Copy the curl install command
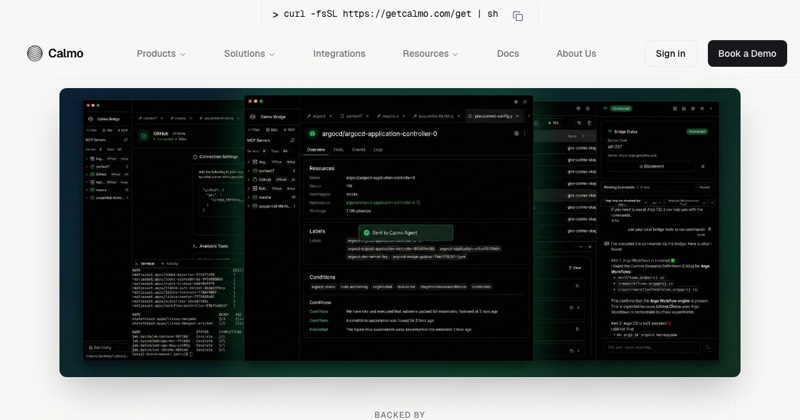The image size is (800, 420). [x=517, y=16]
